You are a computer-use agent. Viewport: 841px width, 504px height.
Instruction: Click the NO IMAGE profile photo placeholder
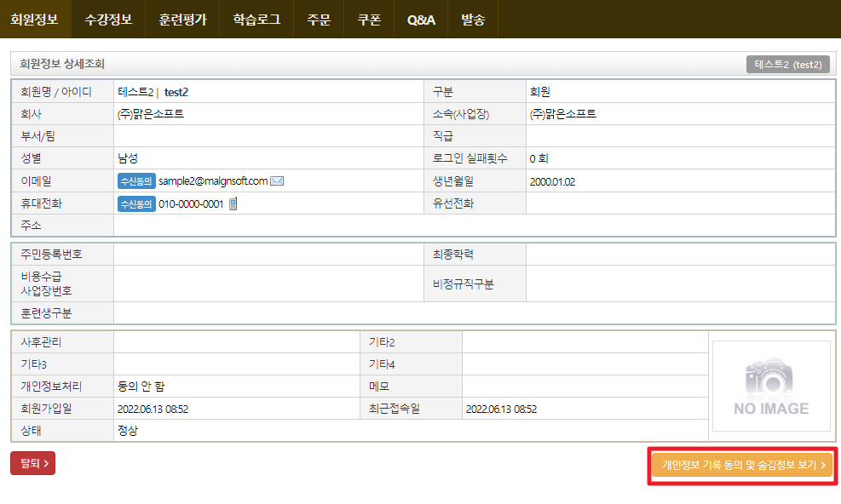(771, 386)
